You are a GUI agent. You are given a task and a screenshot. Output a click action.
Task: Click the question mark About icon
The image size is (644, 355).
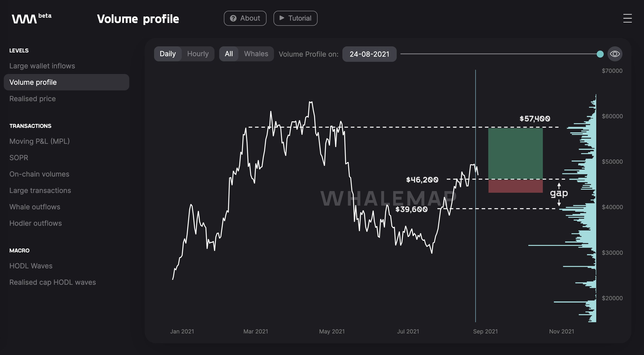(x=233, y=18)
